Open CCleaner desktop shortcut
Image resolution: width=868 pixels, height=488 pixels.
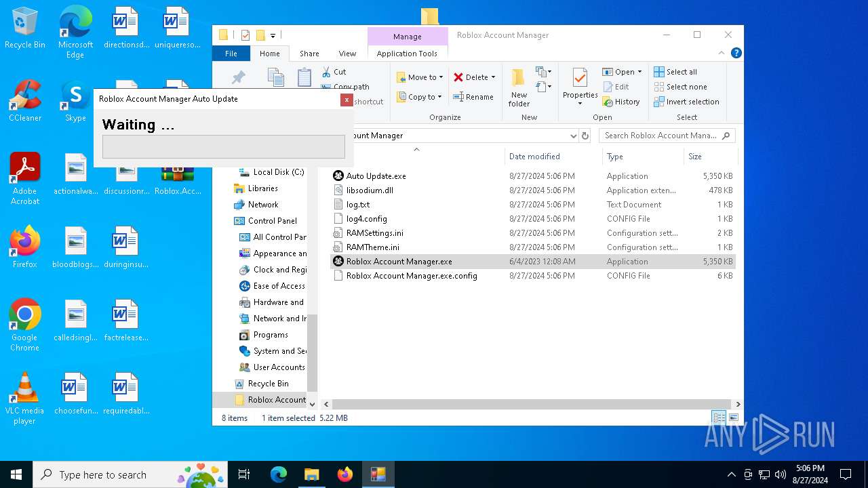(25, 102)
